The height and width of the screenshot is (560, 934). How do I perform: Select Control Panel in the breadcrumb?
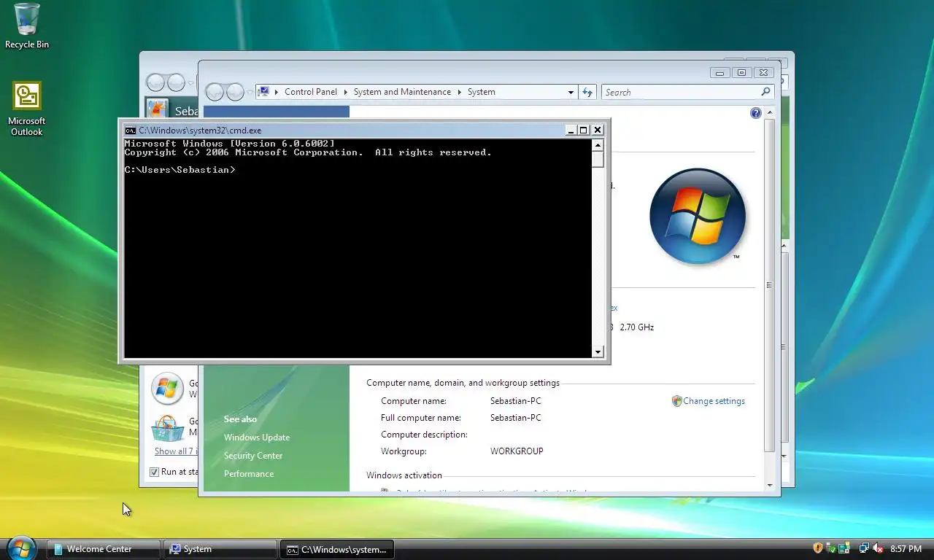[311, 92]
